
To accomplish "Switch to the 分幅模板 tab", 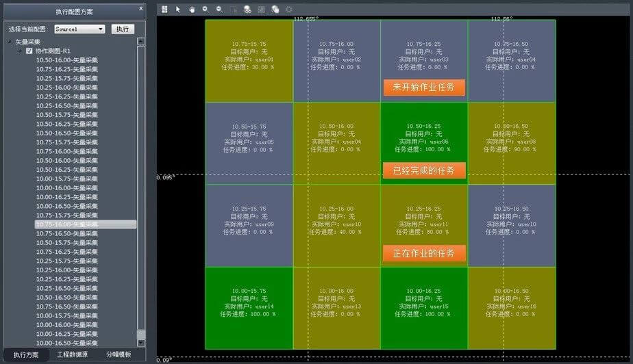I will pyautogui.click(x=119, y=355).
